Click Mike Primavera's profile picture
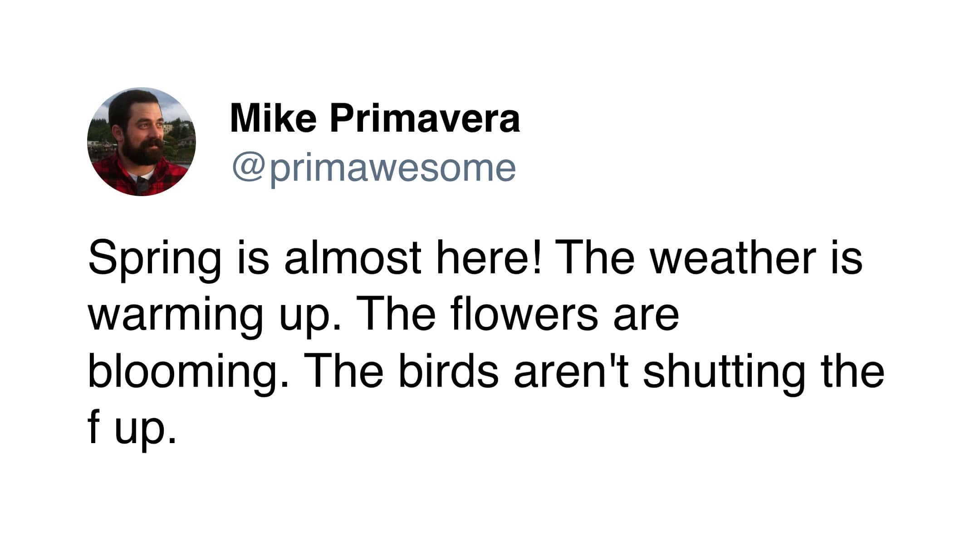 coord(142,142)
